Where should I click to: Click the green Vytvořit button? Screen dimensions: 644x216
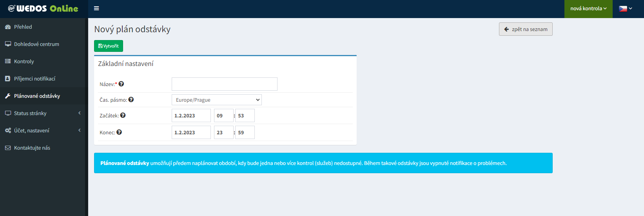coord(109,46)
